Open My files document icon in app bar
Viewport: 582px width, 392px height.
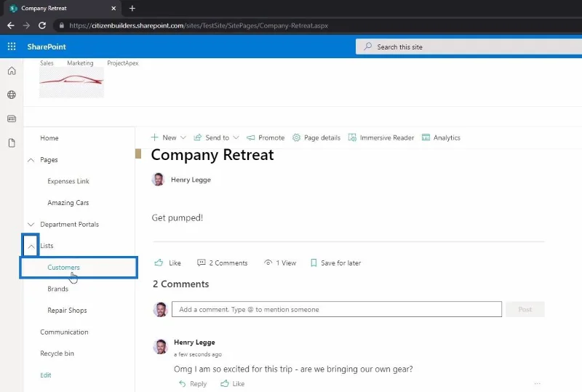(x=12, y=143)
